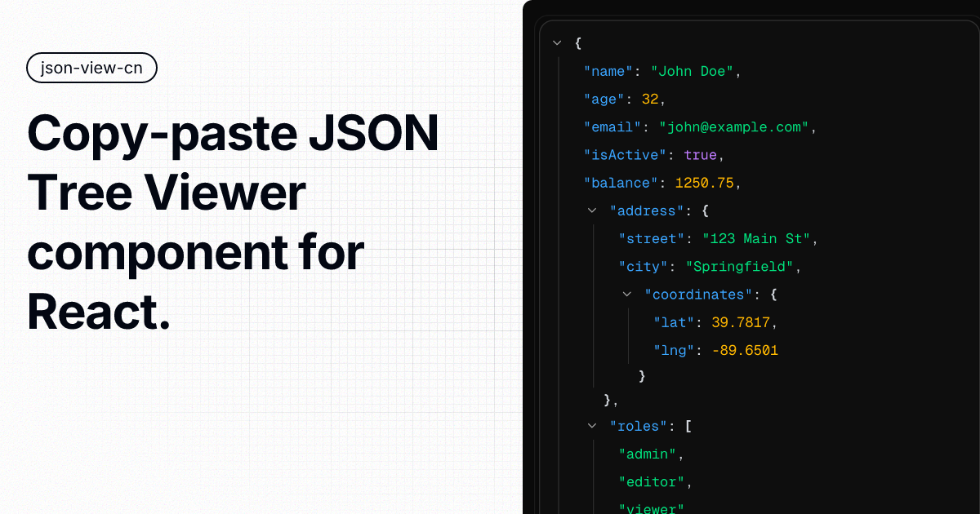
Task: Collapse the "coordinates" node chevron
Action: tap(627, 294)
